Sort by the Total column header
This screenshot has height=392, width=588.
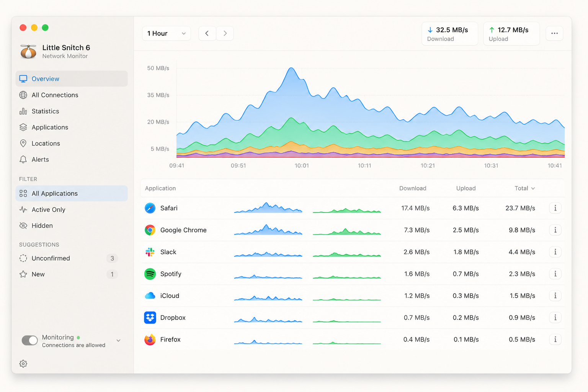(525, 188)
